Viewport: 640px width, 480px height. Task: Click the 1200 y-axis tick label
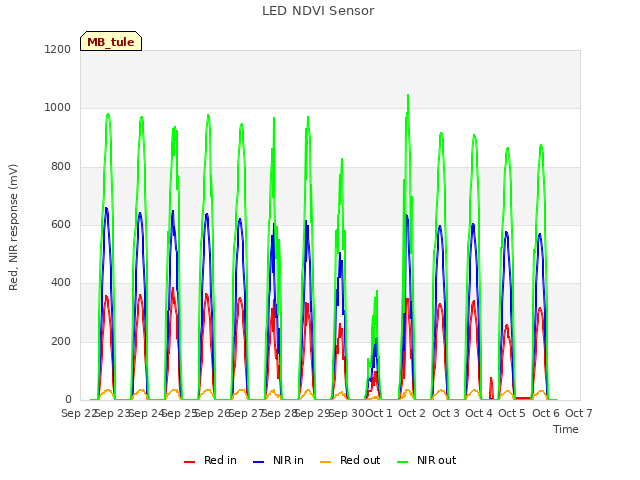[x=58, y=49]
